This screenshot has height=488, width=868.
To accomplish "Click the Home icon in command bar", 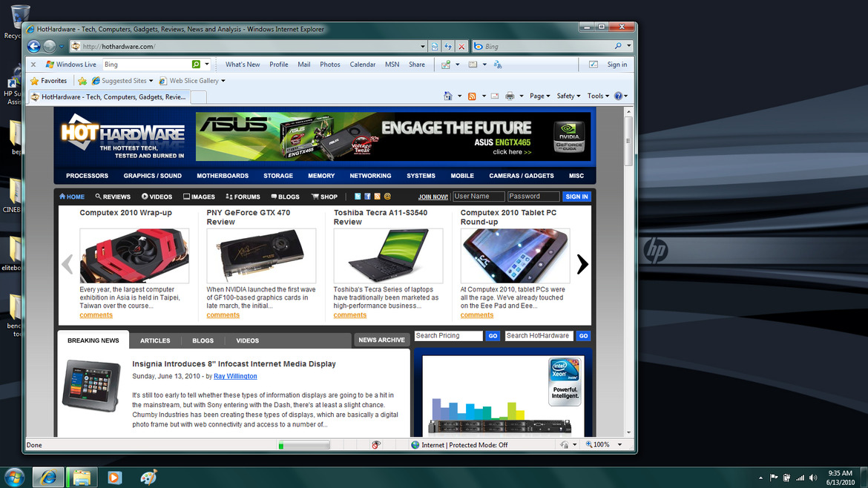I will pyautogui.click(x=448, y=96).
